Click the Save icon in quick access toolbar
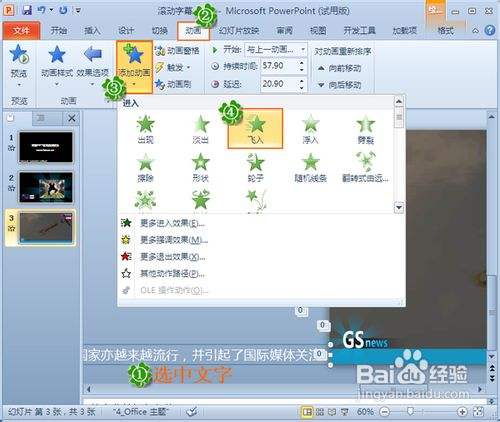The width and height of the screenshot is (500, 422). 27,10
